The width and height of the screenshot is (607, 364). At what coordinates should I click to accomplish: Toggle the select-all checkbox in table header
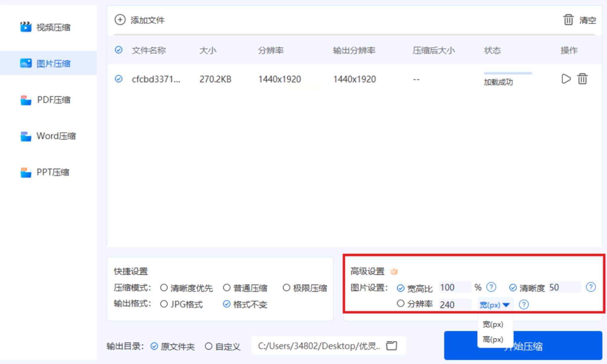tap(119, 50)
